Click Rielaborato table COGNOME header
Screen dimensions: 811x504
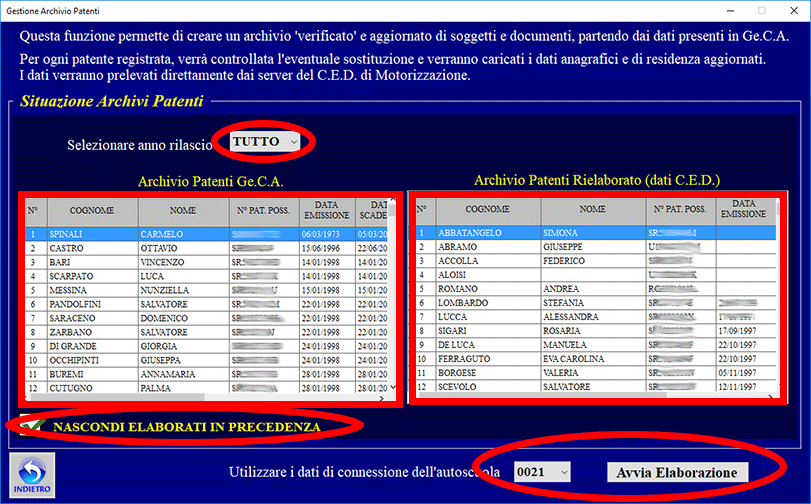click(x=488, y=209)
